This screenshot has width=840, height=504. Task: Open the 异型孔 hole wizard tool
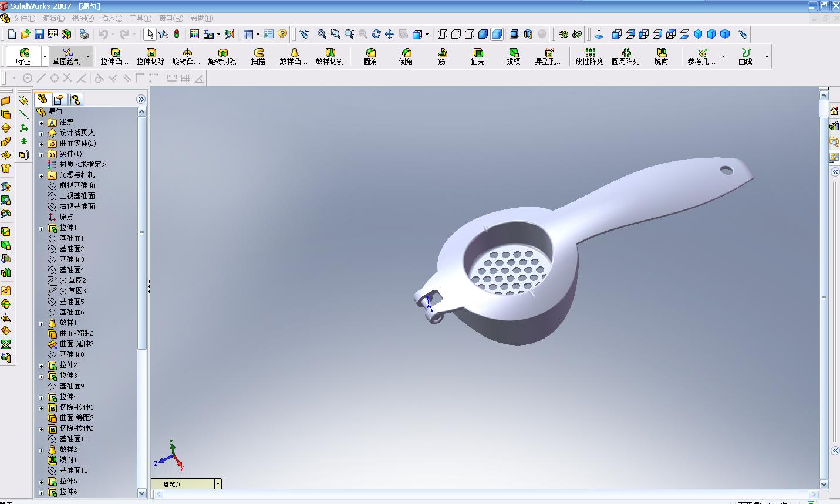549,56
